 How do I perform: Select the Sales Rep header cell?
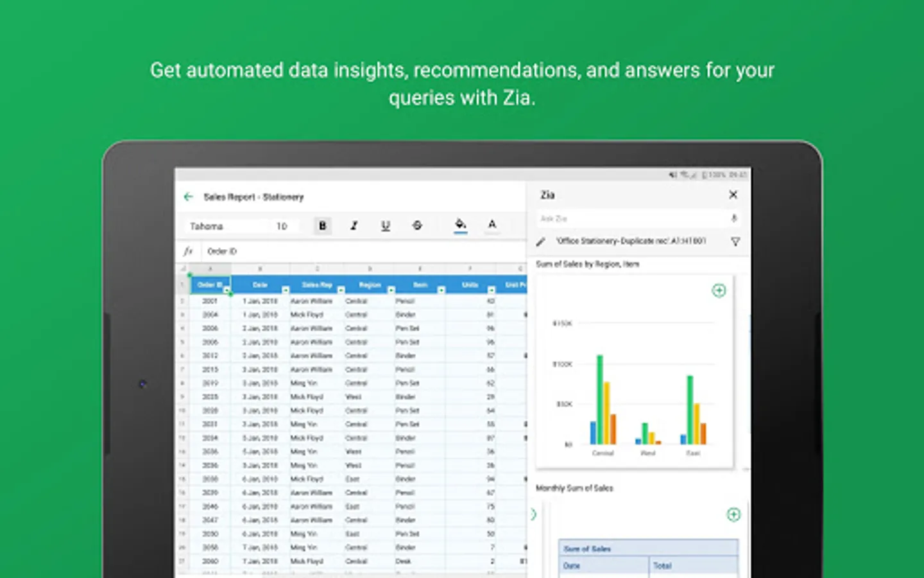[317, 285]
